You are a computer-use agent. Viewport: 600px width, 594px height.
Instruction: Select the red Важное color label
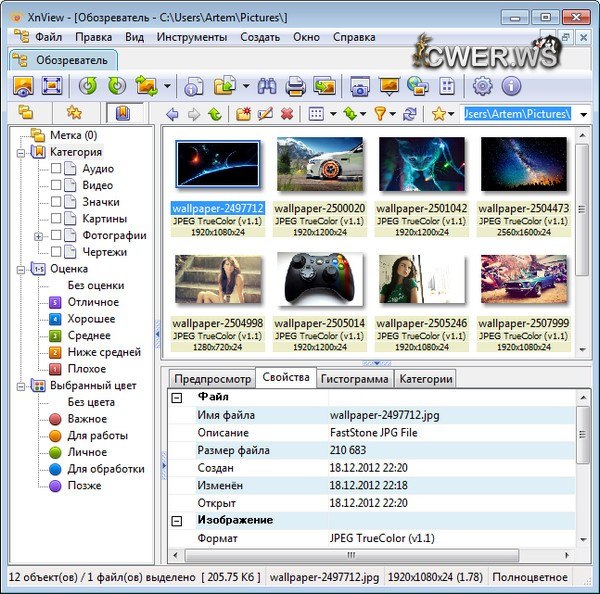click(x=87, y=419)
